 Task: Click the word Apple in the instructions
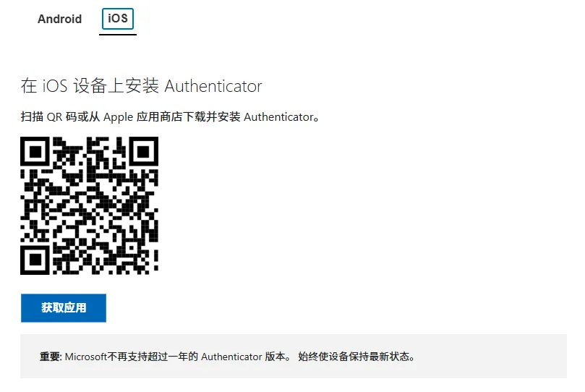click(118, 117)
